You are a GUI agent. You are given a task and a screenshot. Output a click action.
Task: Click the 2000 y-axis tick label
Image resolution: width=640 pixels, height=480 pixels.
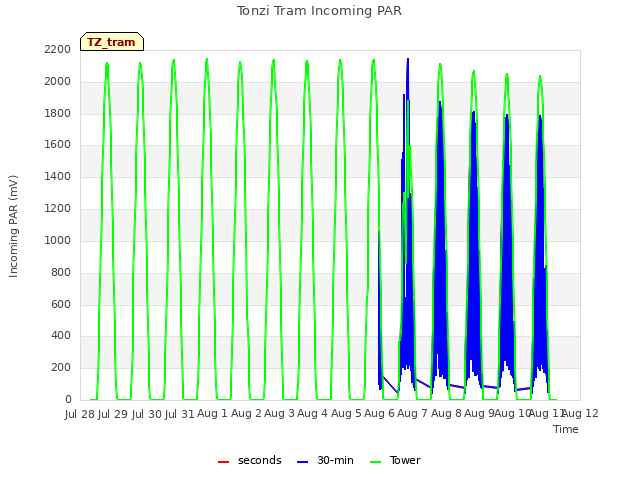point(58,81)
